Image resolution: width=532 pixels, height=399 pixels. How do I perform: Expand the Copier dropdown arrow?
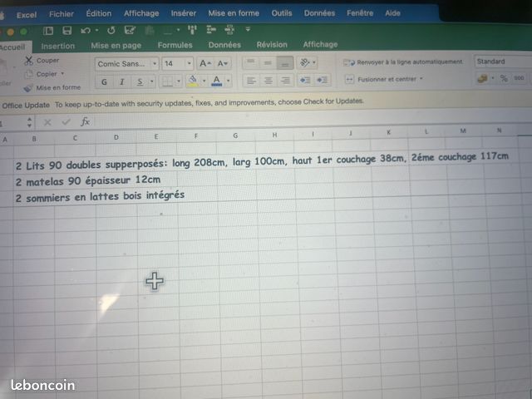pos(62,74)
